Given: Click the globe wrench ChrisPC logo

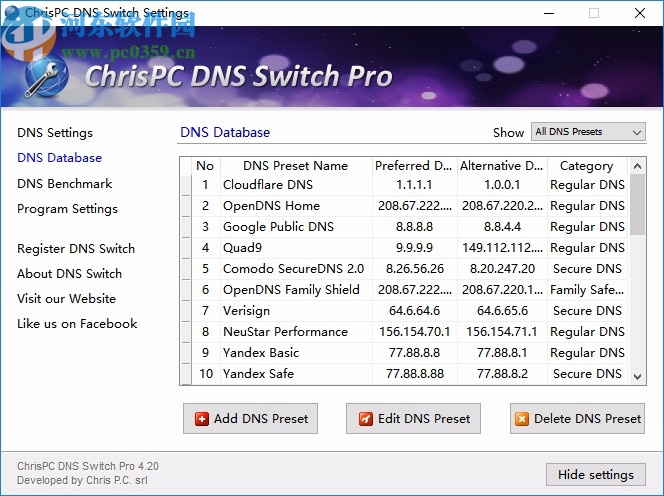Looking at the screenshot, I should (x=45, y=76).
